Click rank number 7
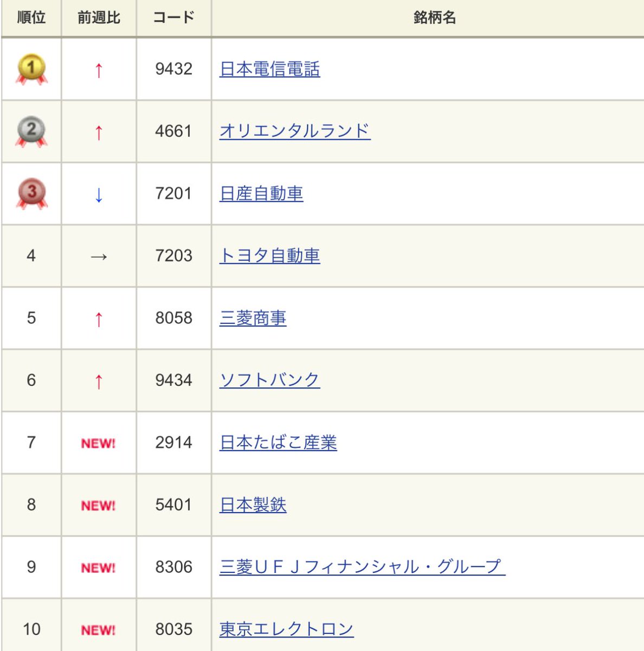This screenshot has width=644, height=651. pyautogui.click(x=31, y=443)
